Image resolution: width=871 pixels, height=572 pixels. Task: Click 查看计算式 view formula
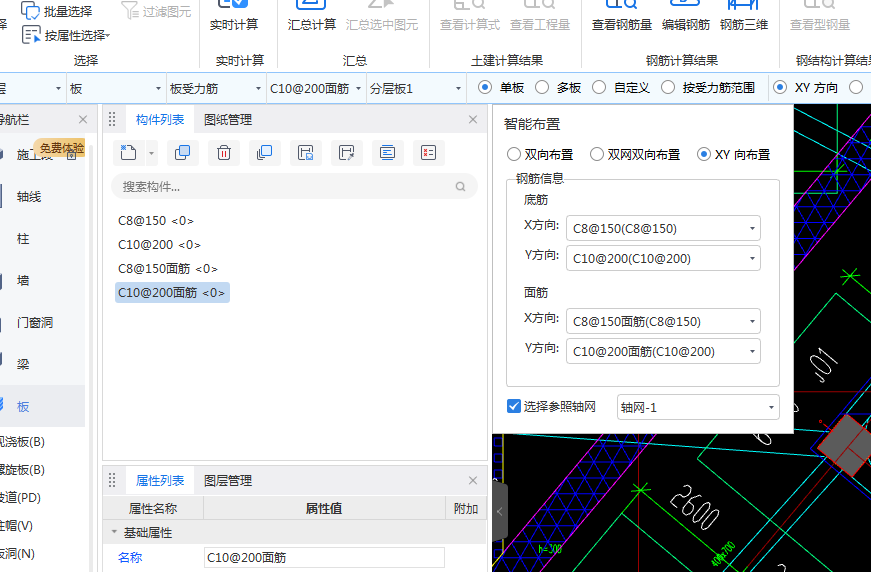470,17
